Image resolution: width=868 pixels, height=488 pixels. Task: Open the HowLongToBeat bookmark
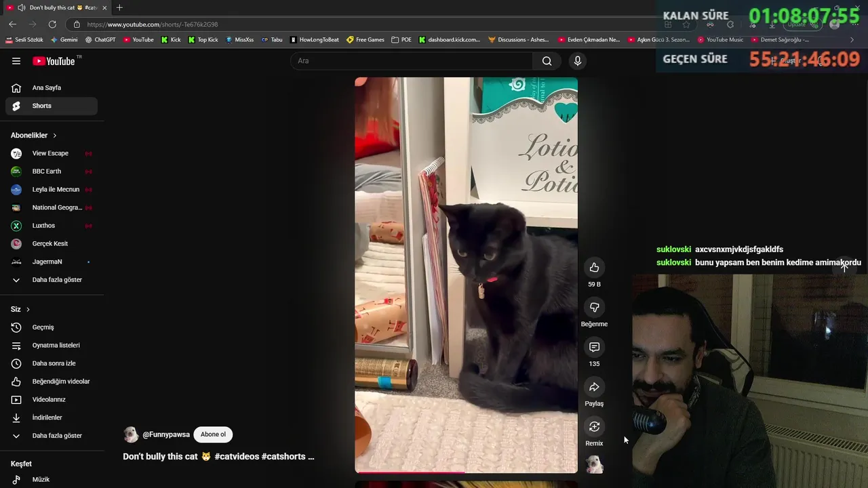(315, 40)
